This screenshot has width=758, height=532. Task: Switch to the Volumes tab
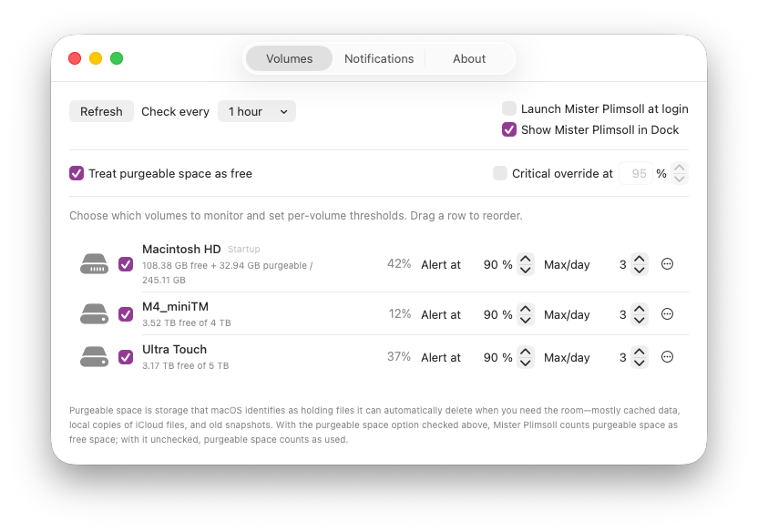tap(289, 58)
